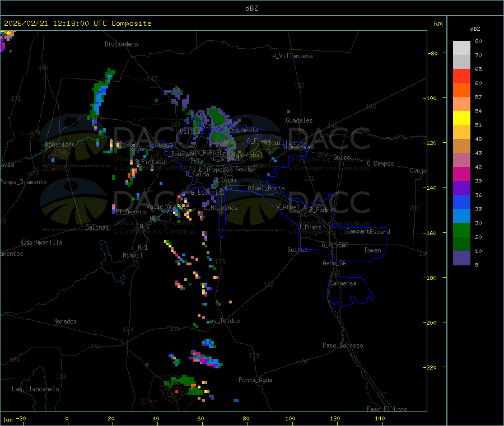The height and width of the screenshot is (426, 504).
Task: Click the Paso_El_Loro map label
Action: [x=387, y=409]
